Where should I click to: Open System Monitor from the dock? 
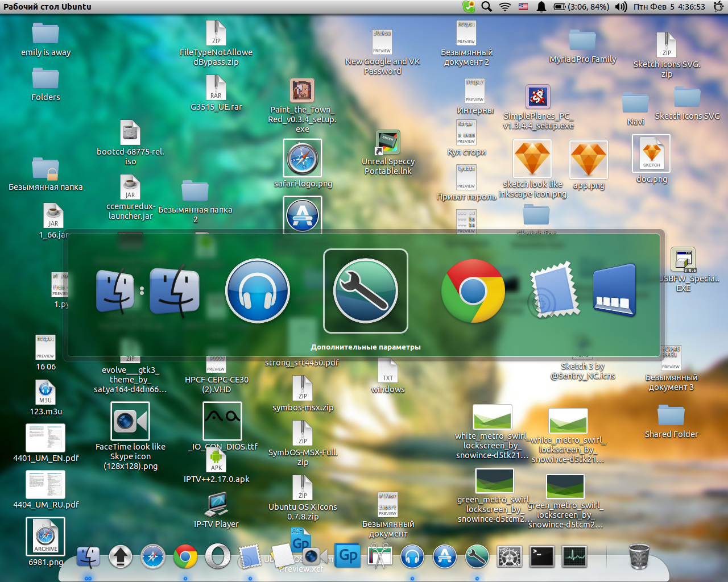coord(574,557)
